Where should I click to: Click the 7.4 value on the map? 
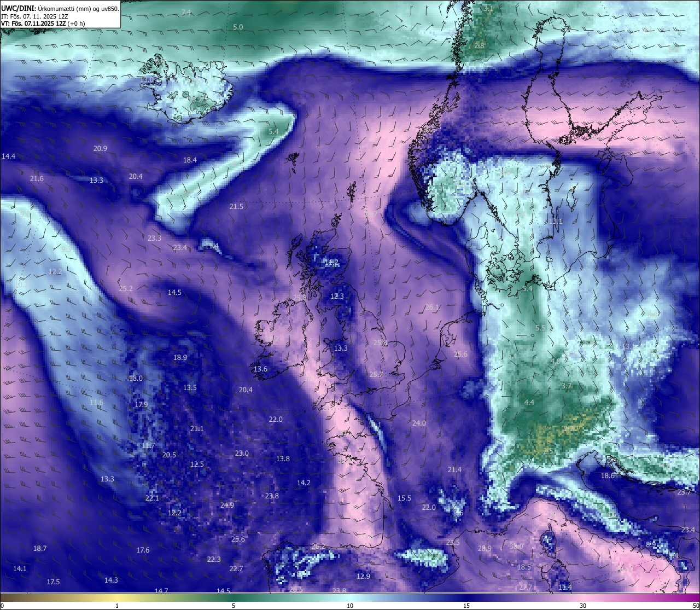coord(186,12)
